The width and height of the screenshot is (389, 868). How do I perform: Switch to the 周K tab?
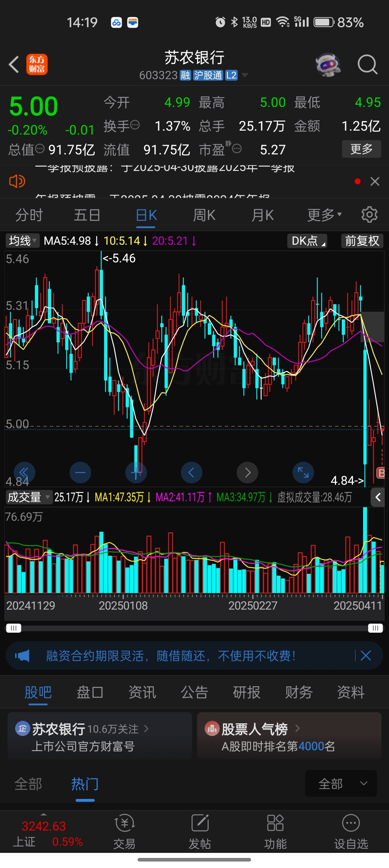click(204, 215)
